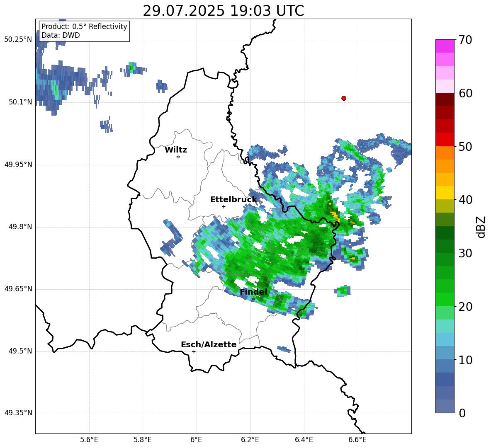Click the 40 tick on colorbar
Image resolution: width=491 pixels, height=448 pixels.
[x=465, y=200]
